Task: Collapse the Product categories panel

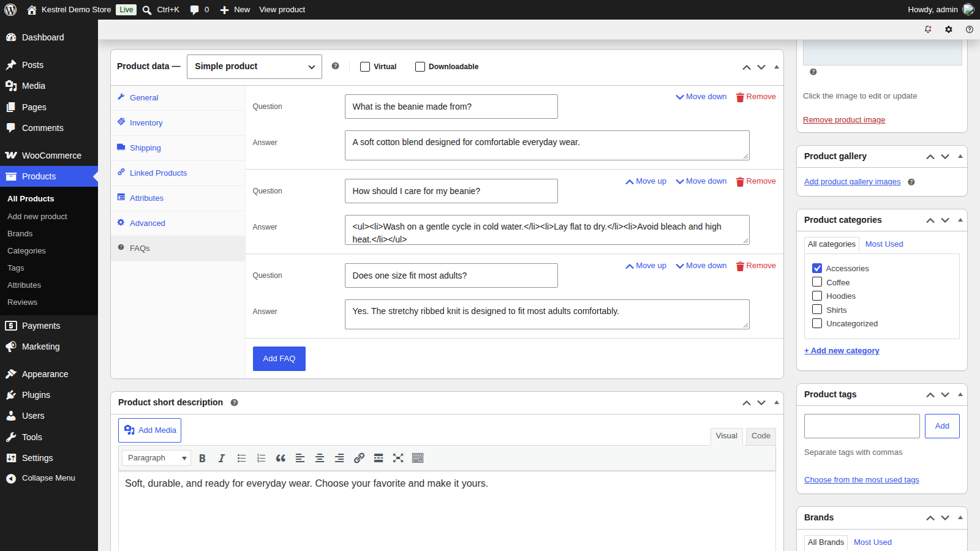Action: (x=960, y=220)
